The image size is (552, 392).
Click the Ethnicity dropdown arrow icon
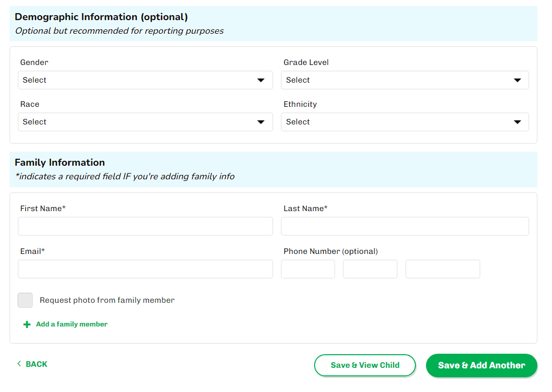pos(517,122)
